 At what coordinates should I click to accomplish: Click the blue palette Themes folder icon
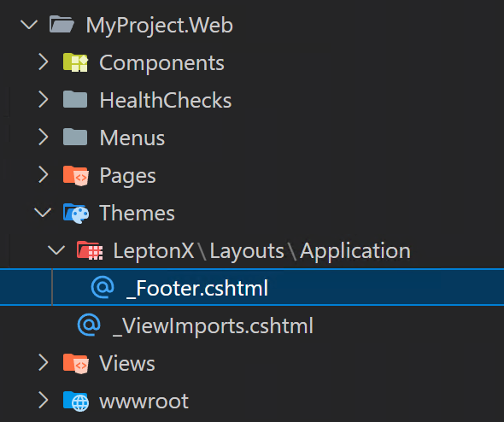click(x=76, y=214)
